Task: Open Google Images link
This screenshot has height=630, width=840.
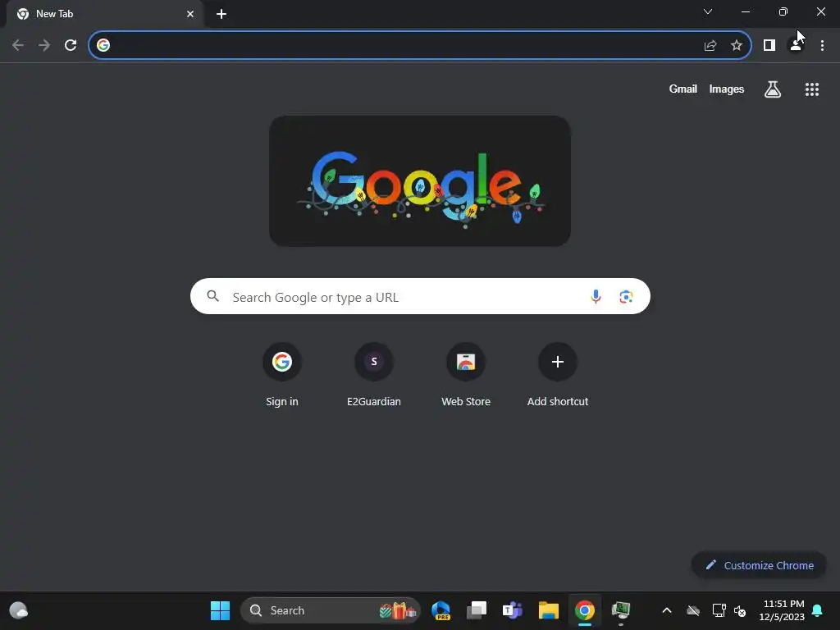Action: pyautogui.click(x=727, y=89)
